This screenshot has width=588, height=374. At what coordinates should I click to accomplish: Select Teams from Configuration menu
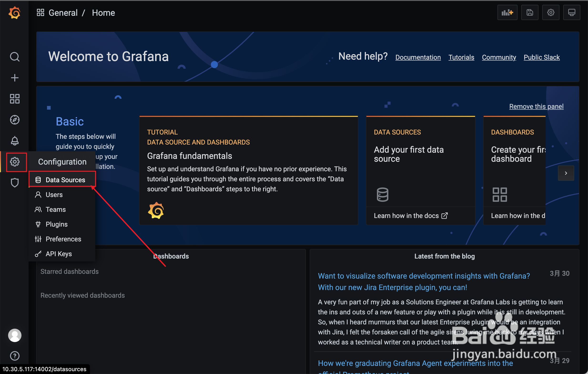pyautogui.click(x=62, y=209)
